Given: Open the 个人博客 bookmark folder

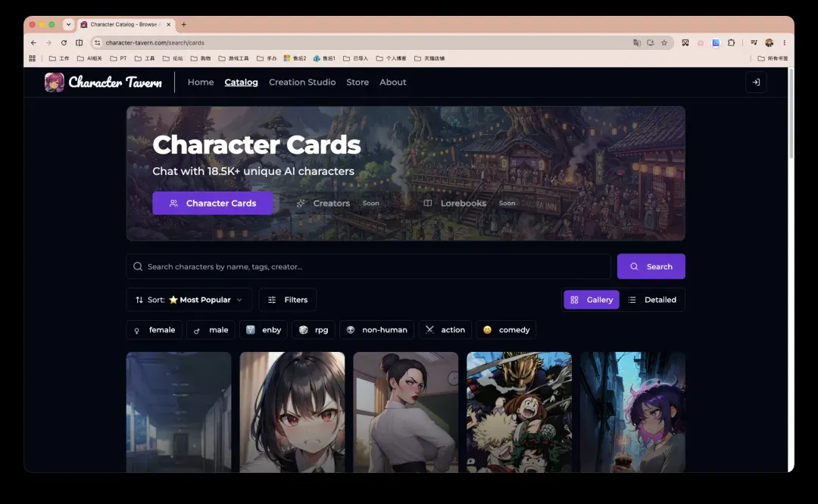Looking at the screenshot, I should click(392, 58).
